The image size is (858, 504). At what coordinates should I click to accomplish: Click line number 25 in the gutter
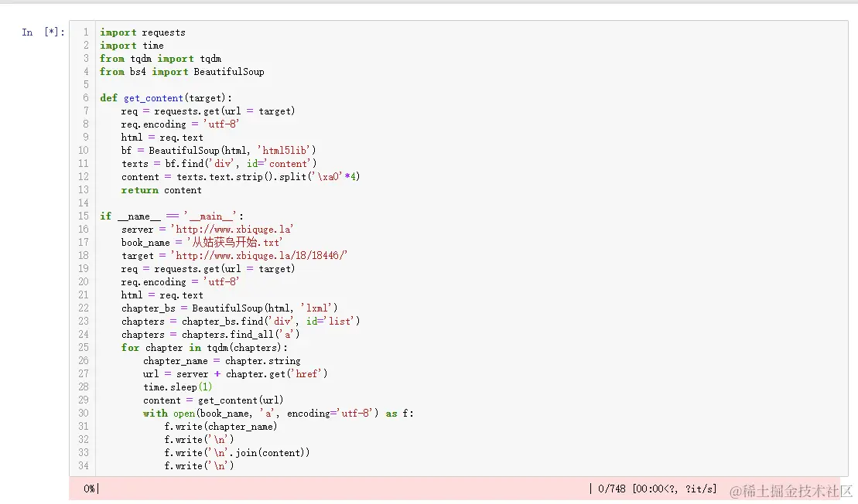[x=84, y=347]
